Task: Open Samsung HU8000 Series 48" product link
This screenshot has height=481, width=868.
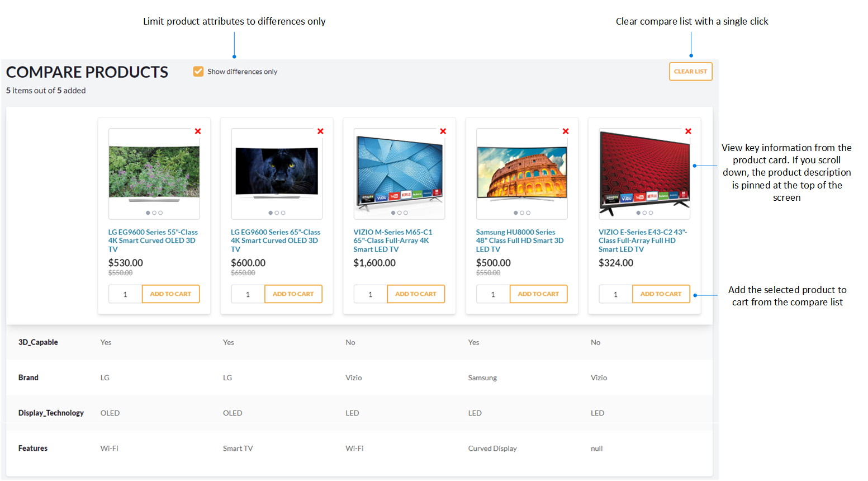Action: coord(520,240)
